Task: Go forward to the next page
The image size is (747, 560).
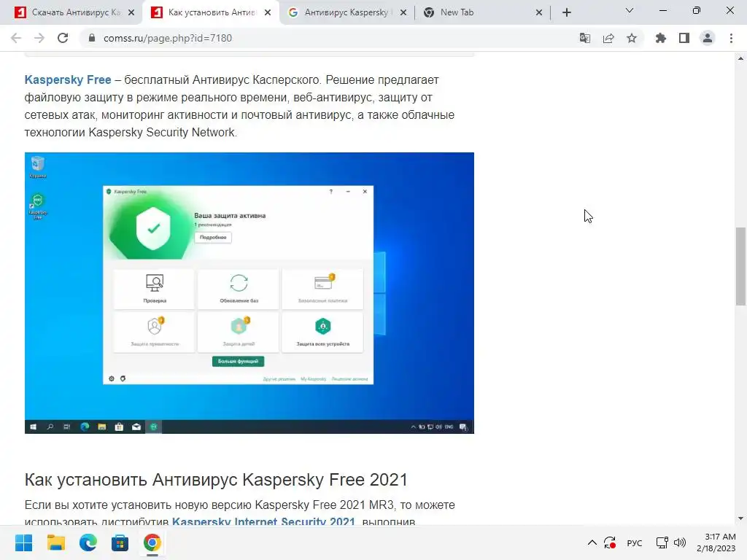Action: point(39,38)
